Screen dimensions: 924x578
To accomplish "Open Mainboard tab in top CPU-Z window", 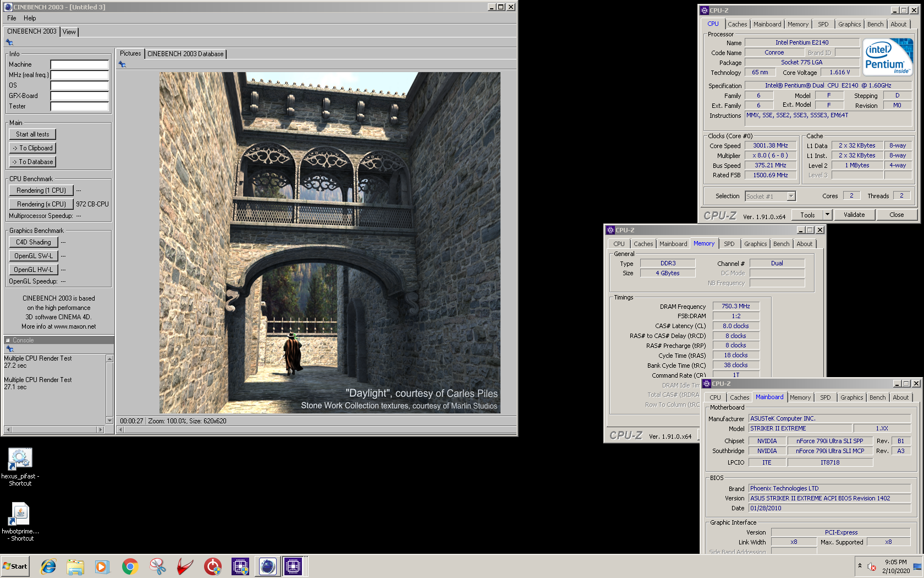I will point(767,24).
